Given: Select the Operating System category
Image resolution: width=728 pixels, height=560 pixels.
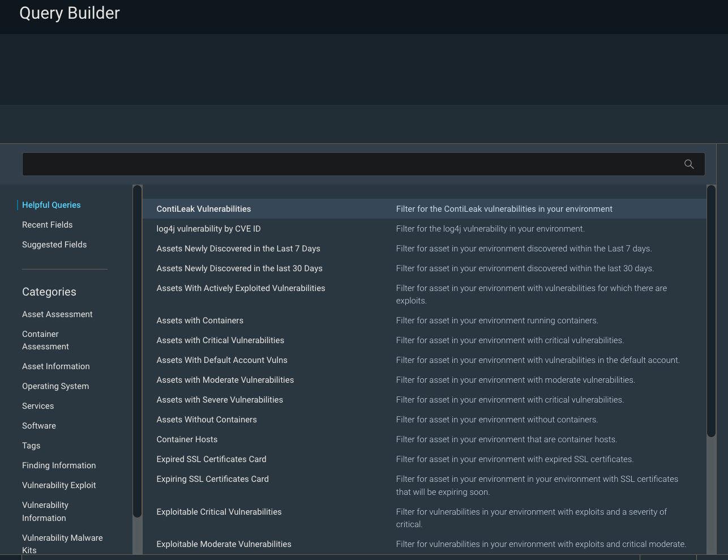Looking at the screenshot, I should pyautogui.click(x=55, y=386).
